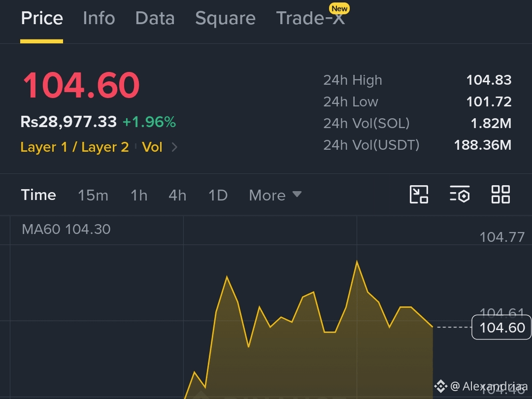This screenshot has width=532, height=399.
Task: Click the Binance logo in the watermark
Action: pyautogui.click(x=441, y=386)
